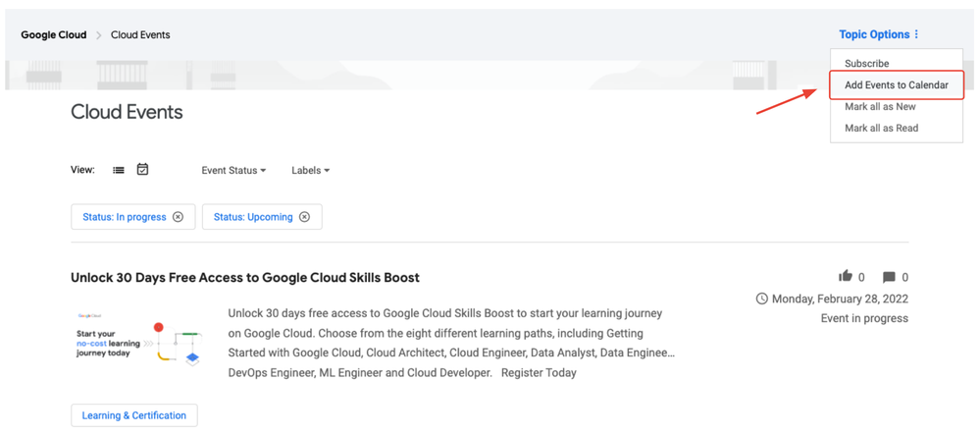This screenshot has height=435, width=980.
Task: Choose Add Events to Calendar
Action: (x=897, y=85)
